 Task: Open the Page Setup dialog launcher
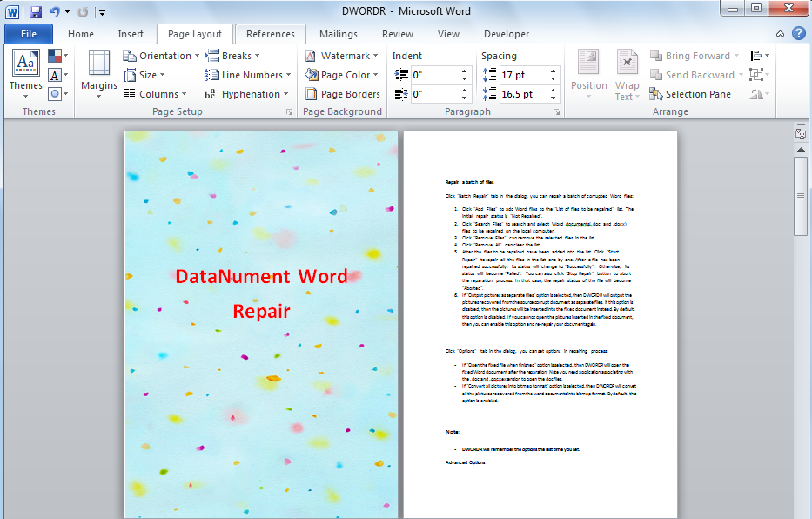[289, 111]
